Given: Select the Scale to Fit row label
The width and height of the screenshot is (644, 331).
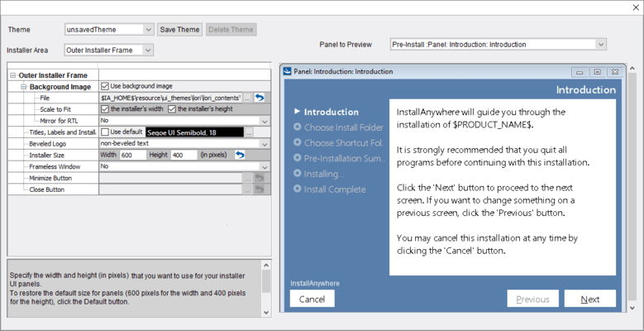Looking at the screenshot, I should point(55,109).
